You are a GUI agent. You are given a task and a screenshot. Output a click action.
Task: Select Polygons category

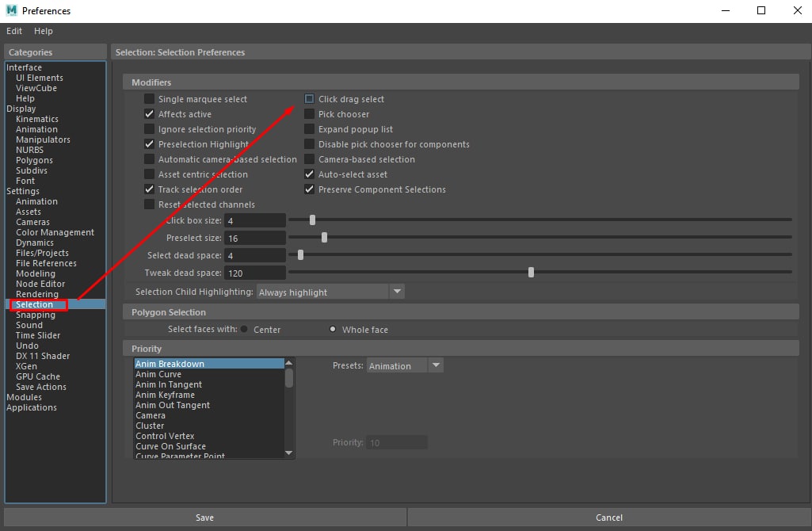tap(34, 160)
